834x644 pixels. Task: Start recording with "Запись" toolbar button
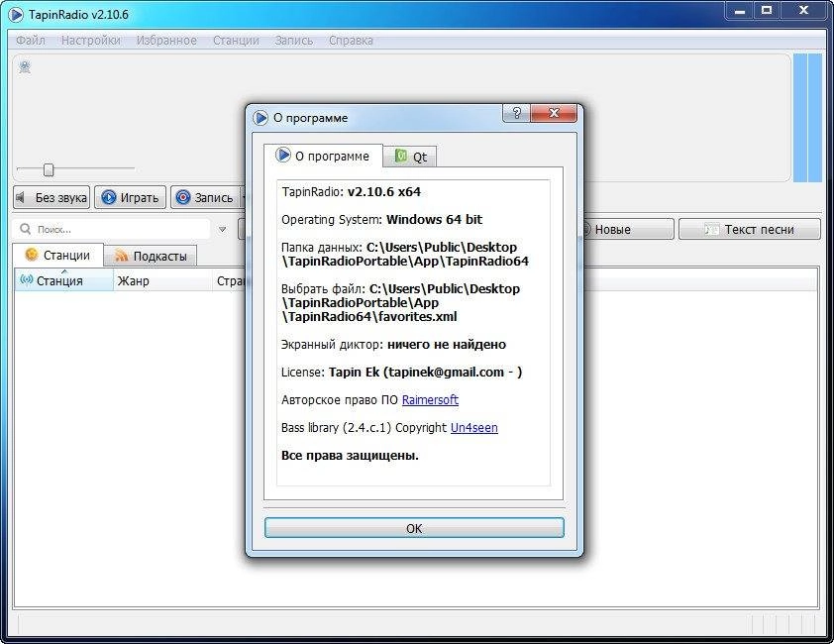pos(205,197)
